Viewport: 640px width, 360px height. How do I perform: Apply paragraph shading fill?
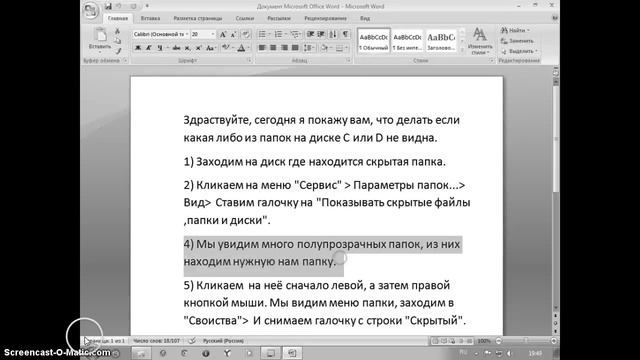(x=324, y=48)
